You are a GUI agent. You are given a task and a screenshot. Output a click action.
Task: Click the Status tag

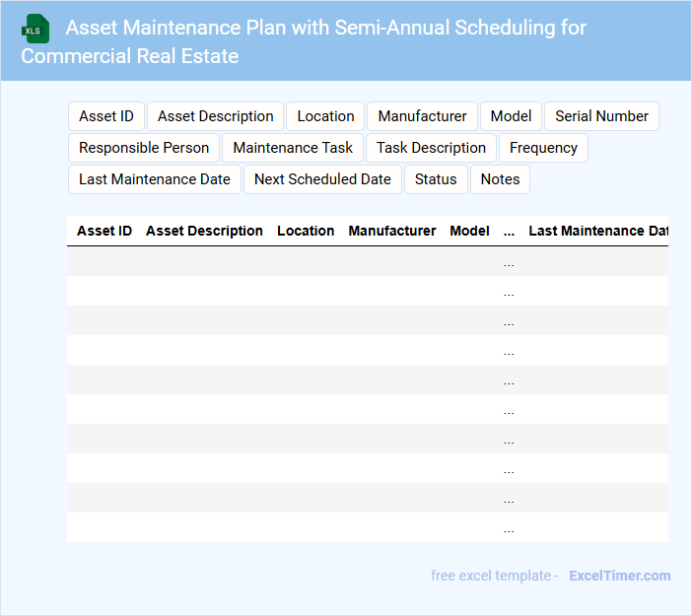point(436,179)
